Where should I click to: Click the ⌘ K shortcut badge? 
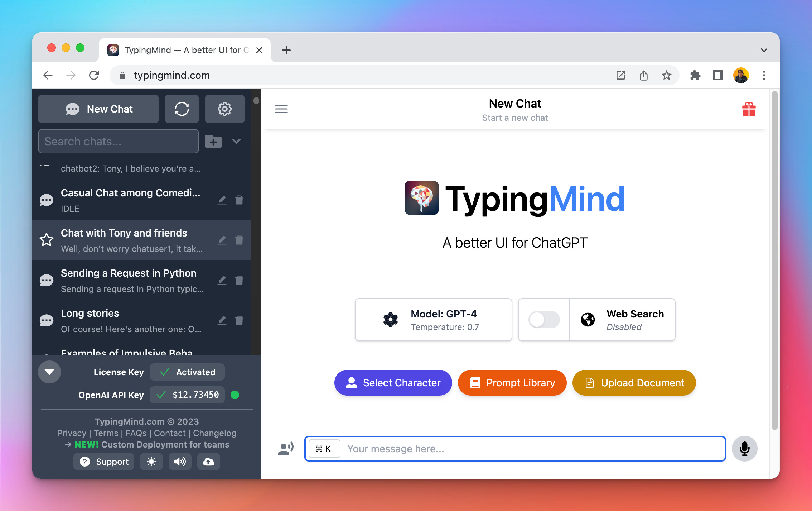[x=324, y=449]
